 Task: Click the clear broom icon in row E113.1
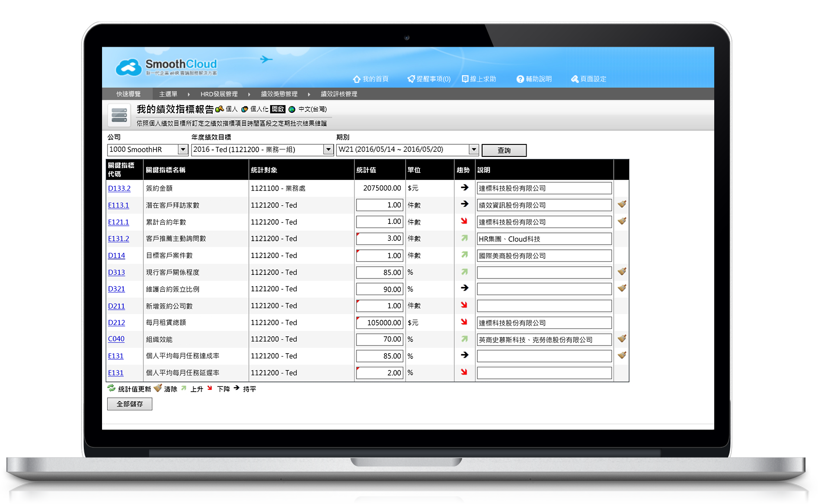622,204
